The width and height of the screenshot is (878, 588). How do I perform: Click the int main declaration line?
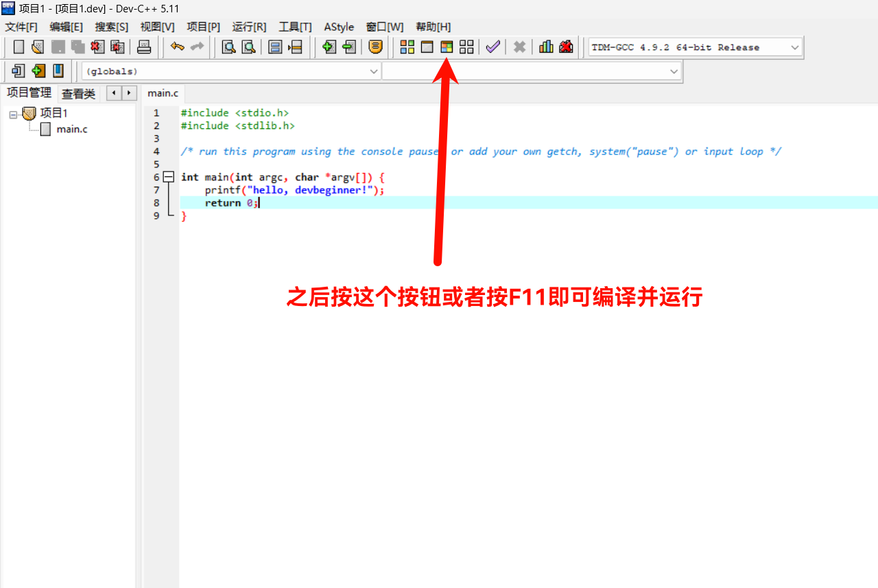[x=283, y=177]
